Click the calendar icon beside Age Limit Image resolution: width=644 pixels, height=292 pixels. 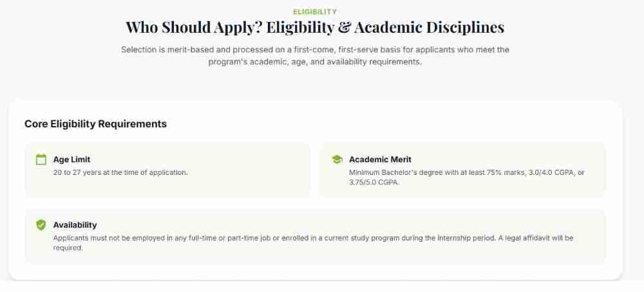click(x=41, y=160)
